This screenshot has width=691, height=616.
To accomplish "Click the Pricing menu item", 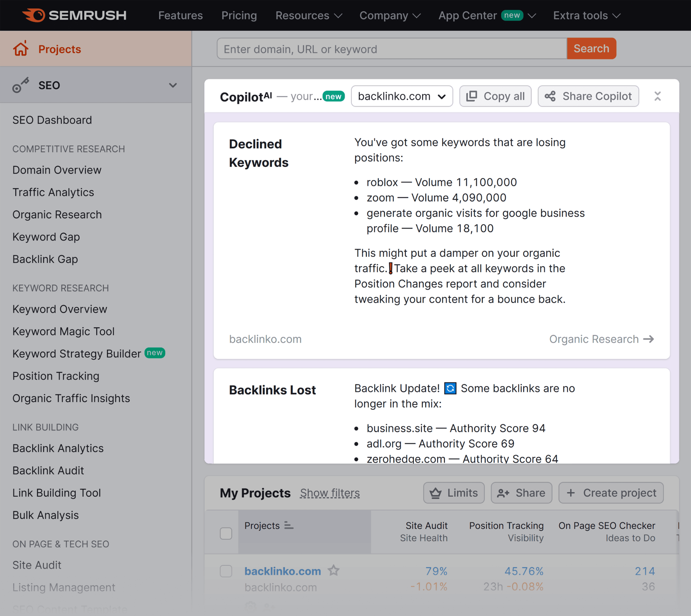I will tap(238, 15).
